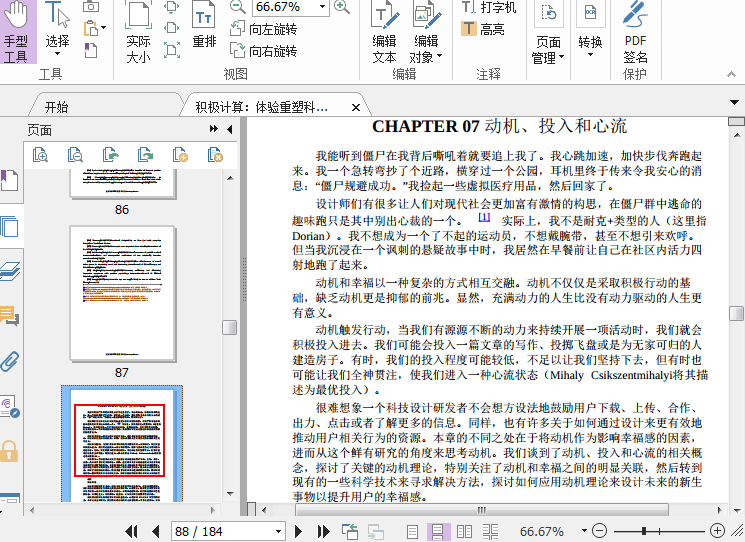Open the attachments paperclip panel

pos(10,361)
